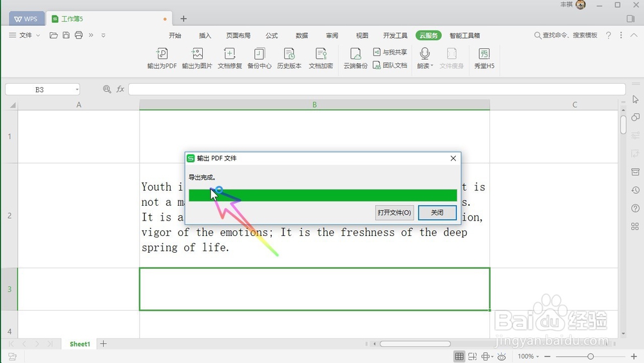Open the Page Layout ribbon tab
The height and width of the screenshot is (363, 644).
238,35
